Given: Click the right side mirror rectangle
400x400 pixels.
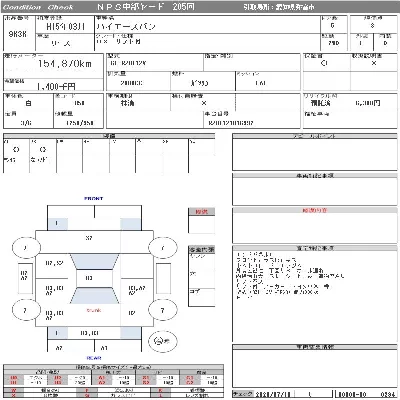Looking at the screenshot, I should [163, 278].
